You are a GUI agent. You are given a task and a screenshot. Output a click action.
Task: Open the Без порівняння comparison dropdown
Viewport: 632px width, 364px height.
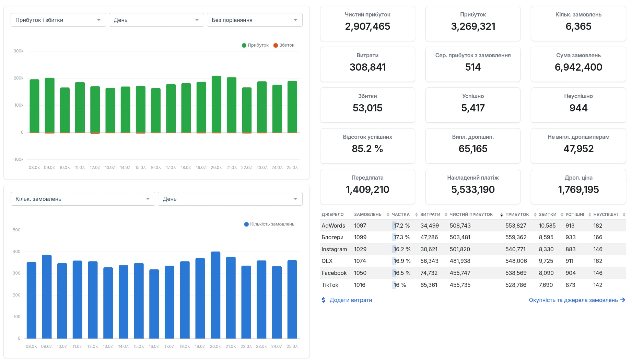click(254, 20)
